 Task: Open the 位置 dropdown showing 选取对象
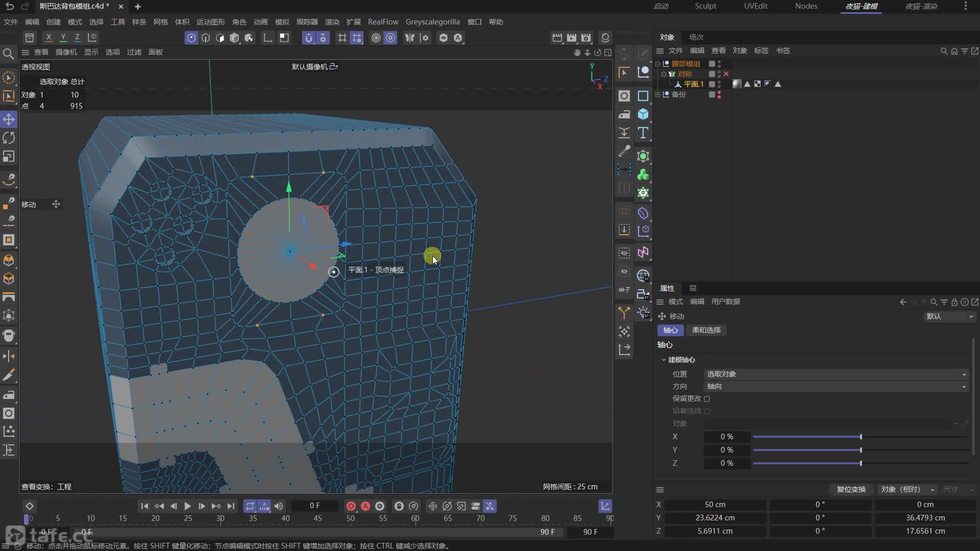[x=836, y=374]
